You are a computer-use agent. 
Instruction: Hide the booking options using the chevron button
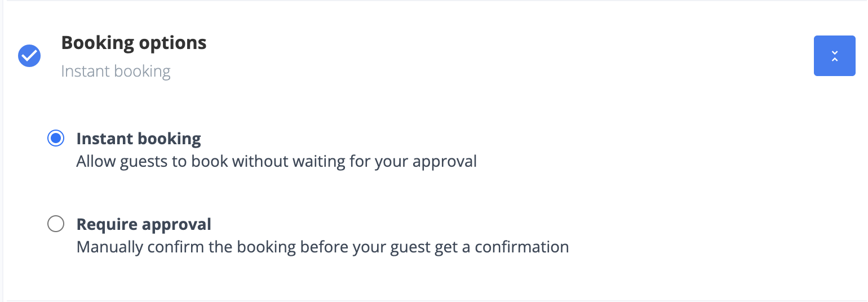point(834,56)
